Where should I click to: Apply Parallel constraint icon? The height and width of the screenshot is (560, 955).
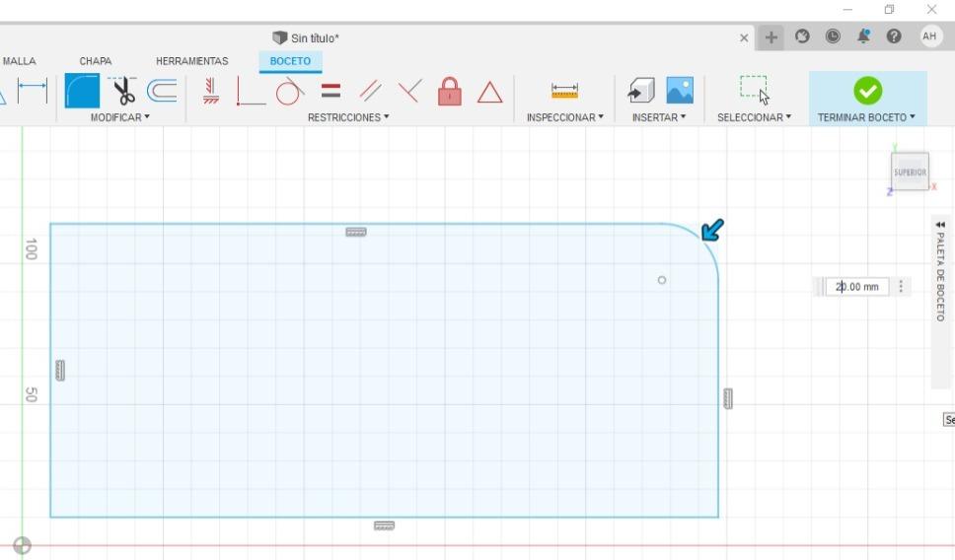coord(370,92)
